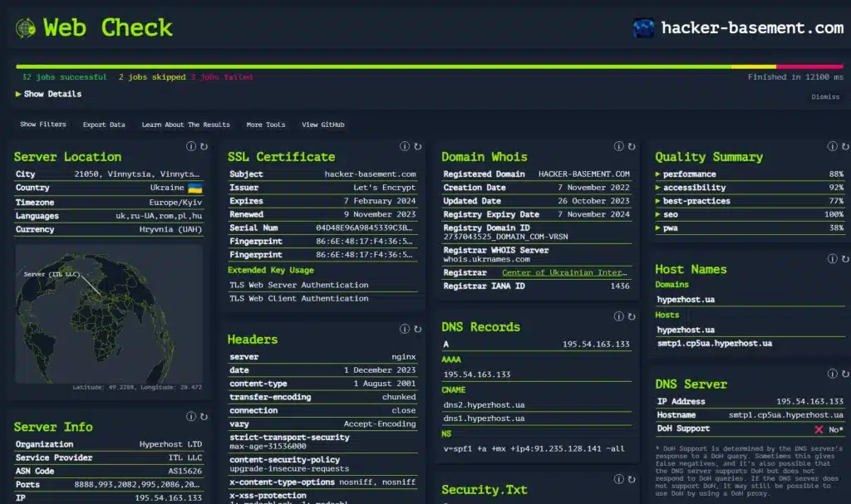Refresh the Server Location card
851x504 pixels.
pos(204,146)
